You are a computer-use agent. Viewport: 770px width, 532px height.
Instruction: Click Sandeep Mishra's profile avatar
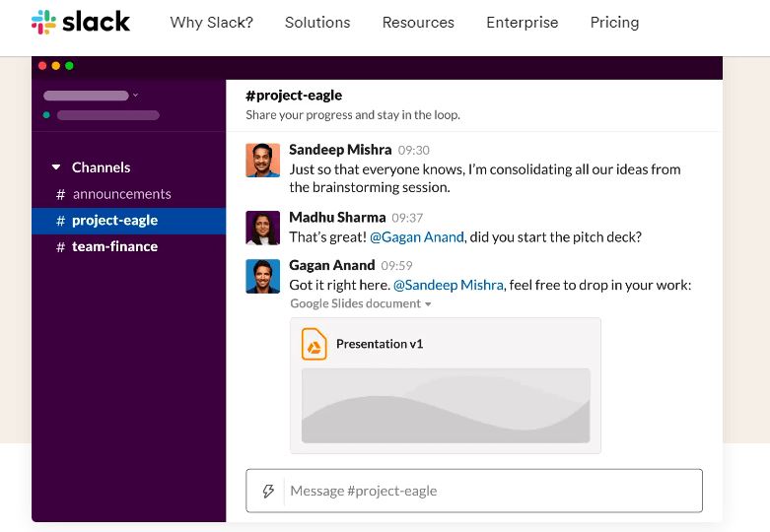263,160
